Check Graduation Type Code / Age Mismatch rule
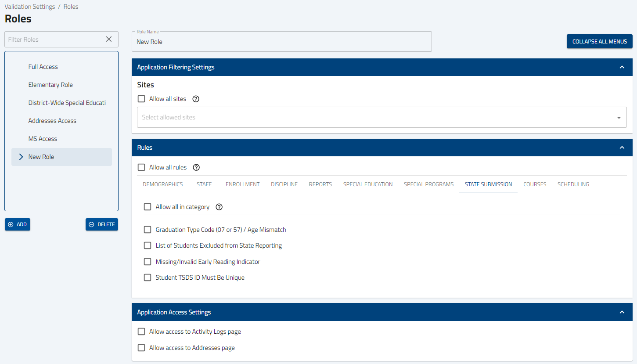Screen dimensions: 637x364 [x=148, y=230]
